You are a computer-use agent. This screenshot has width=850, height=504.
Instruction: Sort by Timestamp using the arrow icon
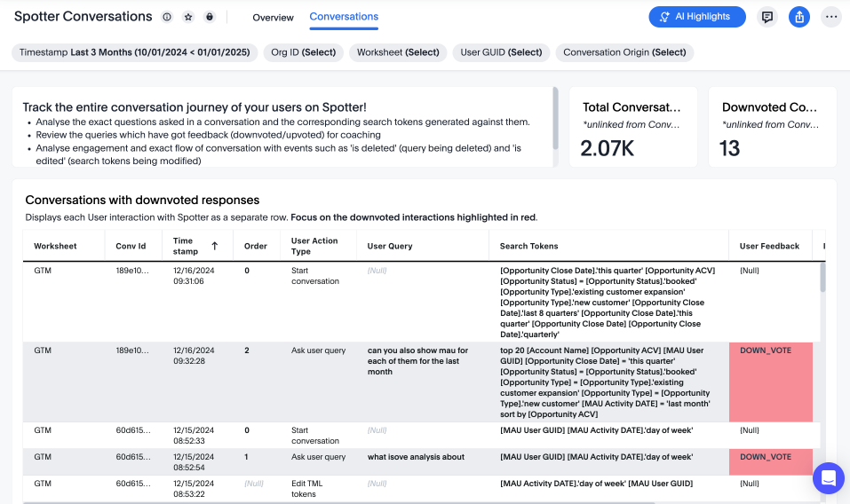click(x=214, y=246)
